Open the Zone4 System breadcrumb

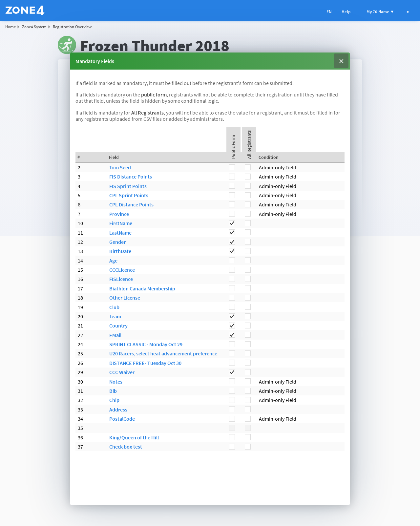point(34,27)
